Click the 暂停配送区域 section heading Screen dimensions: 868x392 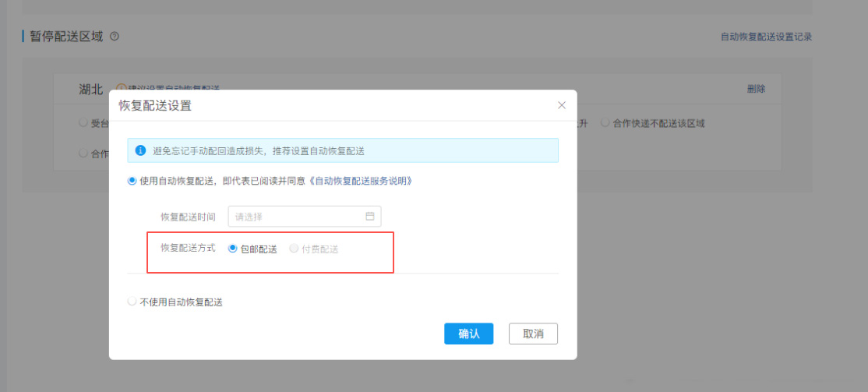coord(66,37)
